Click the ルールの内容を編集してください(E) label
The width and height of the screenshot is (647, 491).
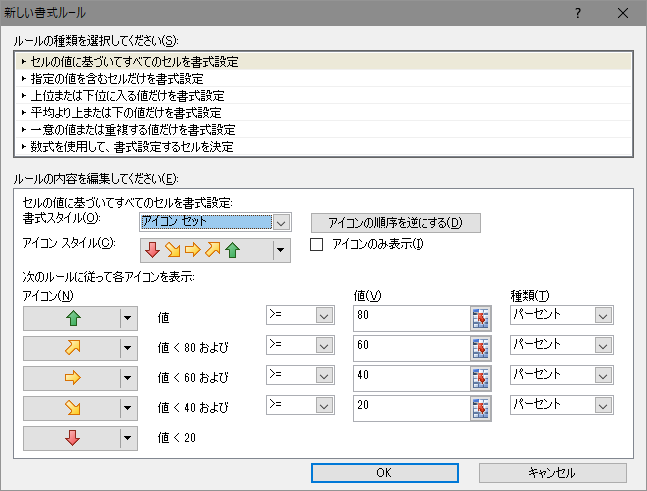tap(96, 179)
